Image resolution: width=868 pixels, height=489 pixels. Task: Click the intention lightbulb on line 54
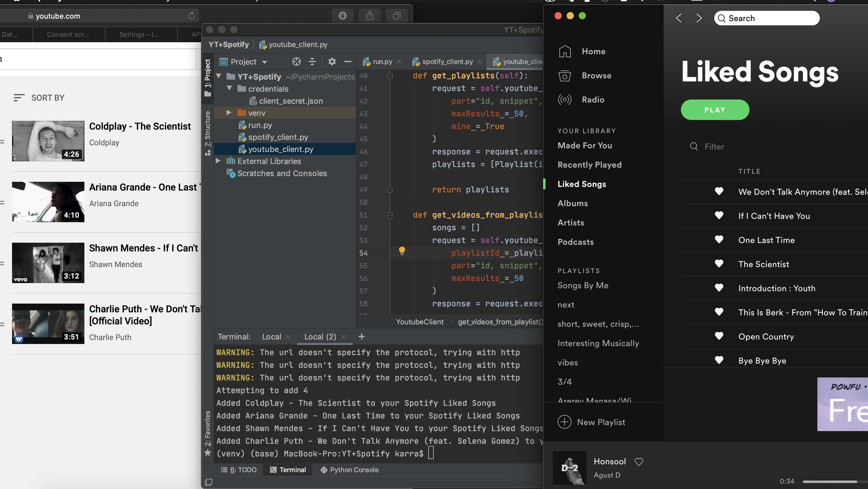coord(402,251)
